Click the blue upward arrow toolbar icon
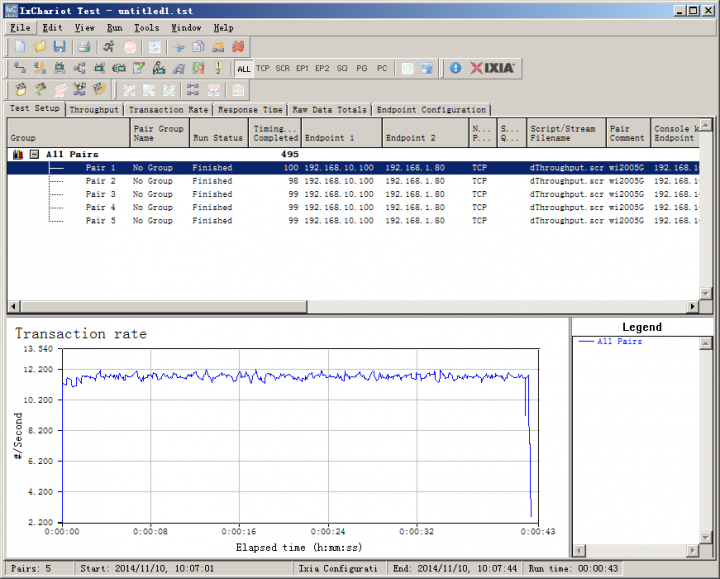 (x=427, y=68)
